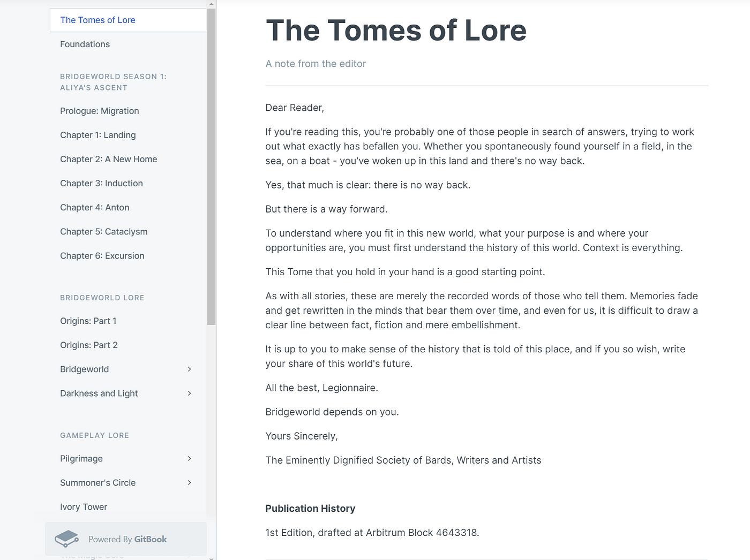This screenshot has width=750, height=560.
Task: Open Chapter 4: Anton
Action: 94,207
